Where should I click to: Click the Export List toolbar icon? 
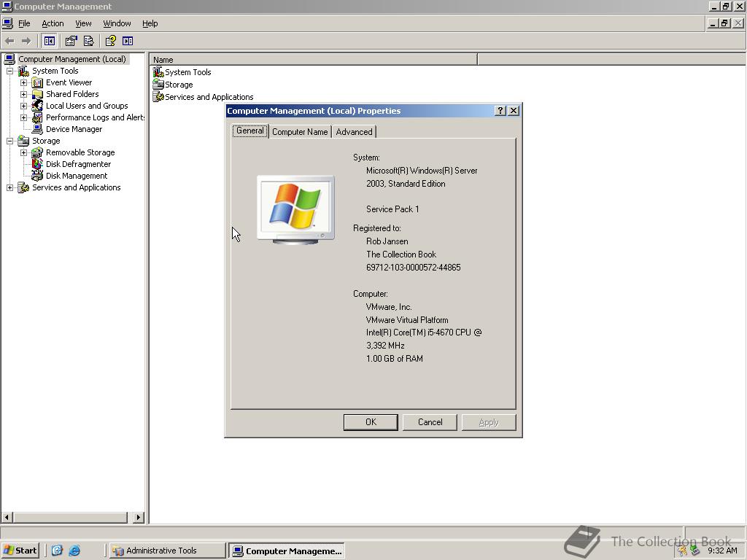[88, 41]
